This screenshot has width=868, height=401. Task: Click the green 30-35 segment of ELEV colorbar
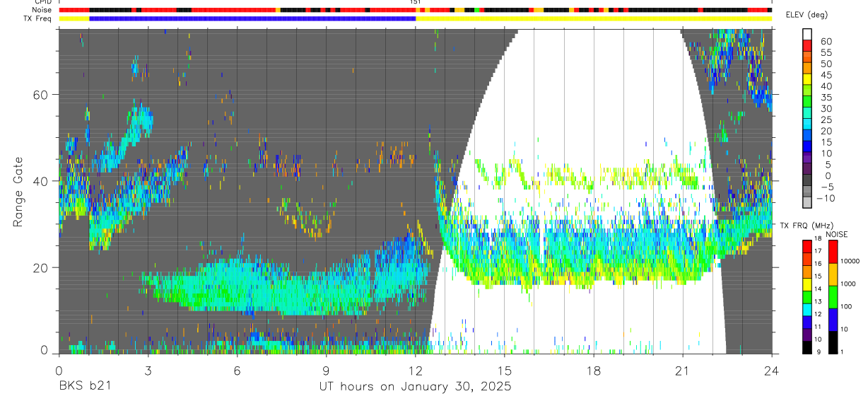tap(807, 101)
